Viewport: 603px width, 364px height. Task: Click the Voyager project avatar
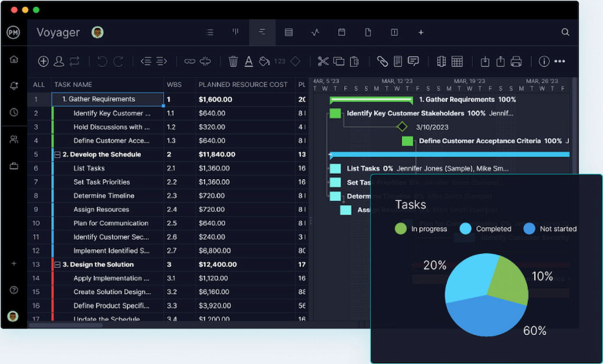pos(97,32)
